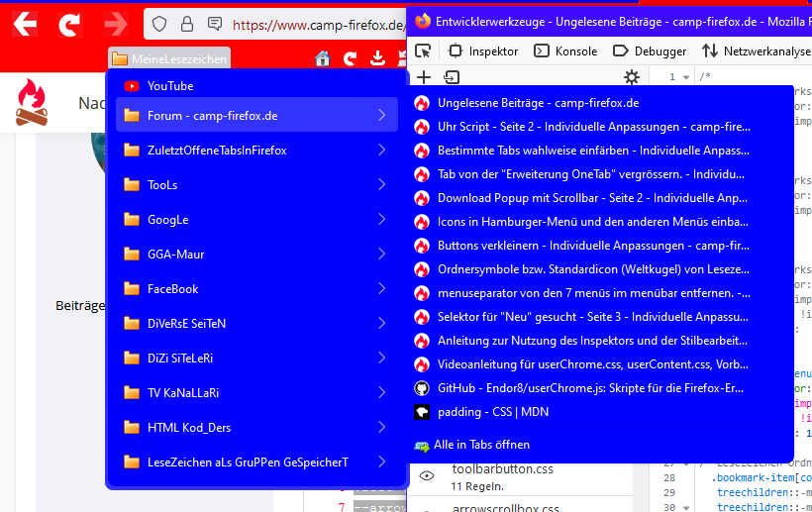Reload the page with the main toolbar reload button
812x512 pixels.
click(69, 24)
